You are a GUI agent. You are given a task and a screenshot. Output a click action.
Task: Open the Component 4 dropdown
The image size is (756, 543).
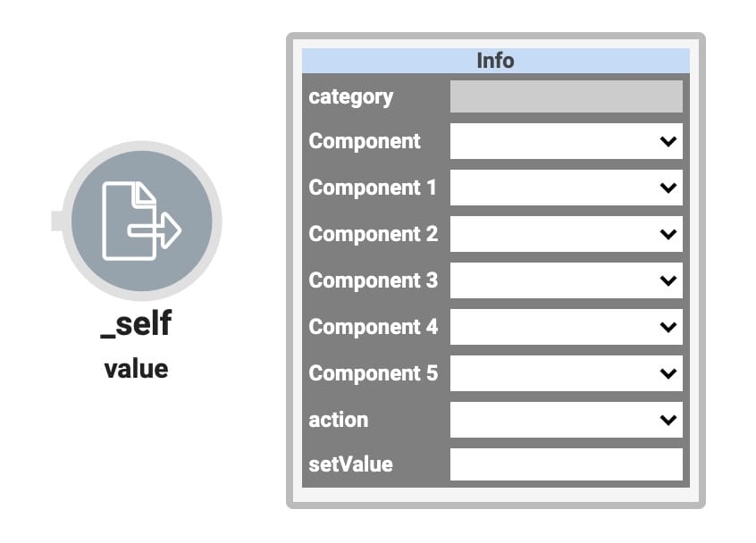pos(566,327)
